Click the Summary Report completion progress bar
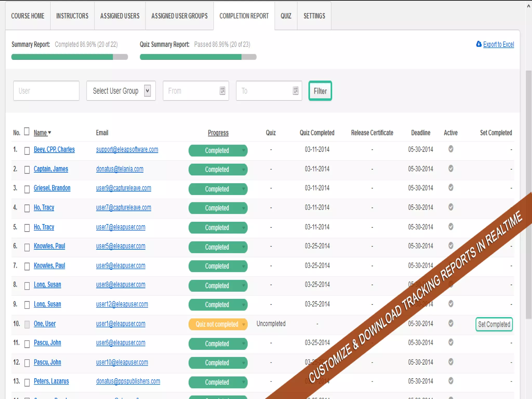 coord(69,57)
